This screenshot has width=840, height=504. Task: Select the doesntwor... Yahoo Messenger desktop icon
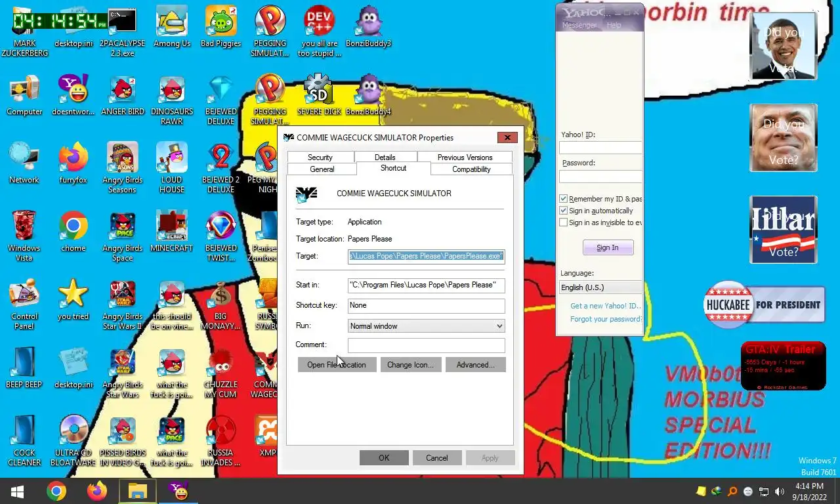coord(73,96)
